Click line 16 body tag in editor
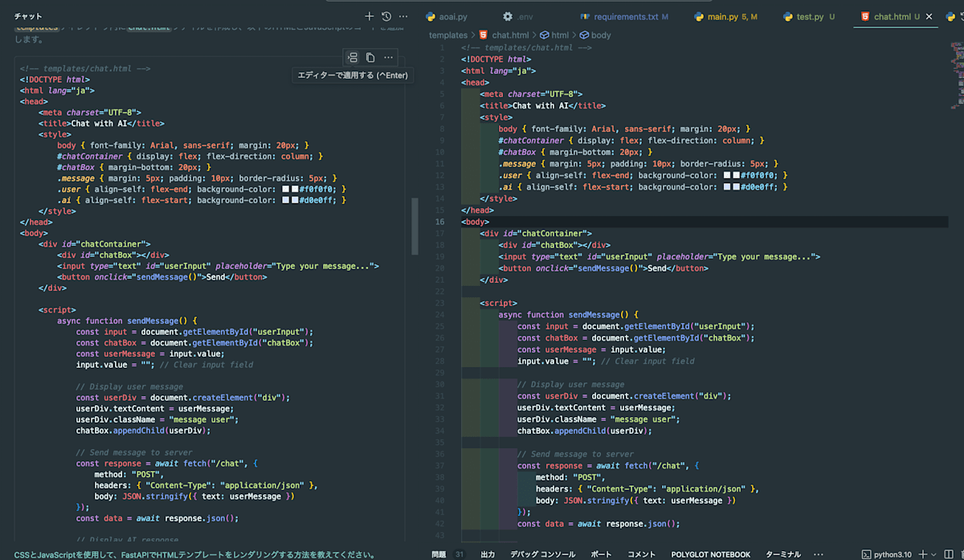The height and width of the screenshot is (560, 964). tap(476, 222)
